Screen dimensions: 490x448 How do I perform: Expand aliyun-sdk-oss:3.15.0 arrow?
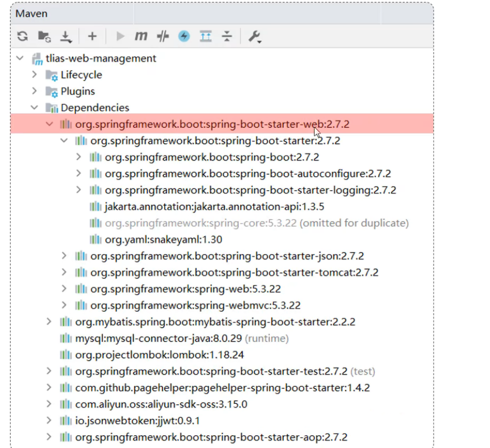(x=49, y=404)
